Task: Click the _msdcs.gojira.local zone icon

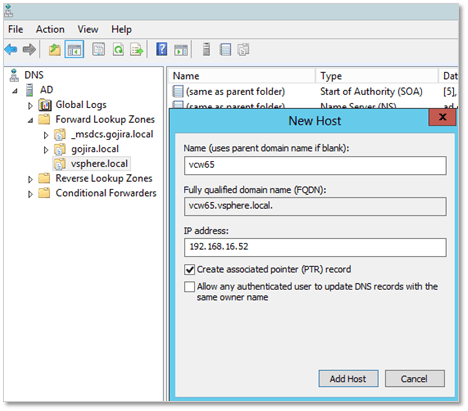Action: 60,135
